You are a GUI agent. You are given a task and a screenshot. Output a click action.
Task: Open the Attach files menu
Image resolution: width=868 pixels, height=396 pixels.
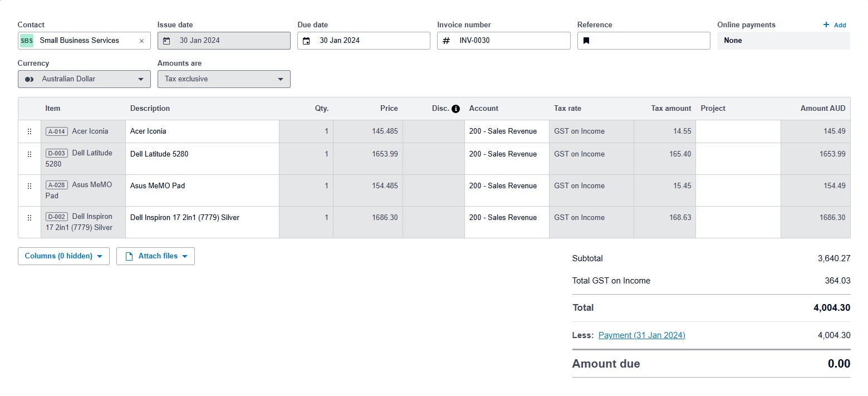coord(155,256)
